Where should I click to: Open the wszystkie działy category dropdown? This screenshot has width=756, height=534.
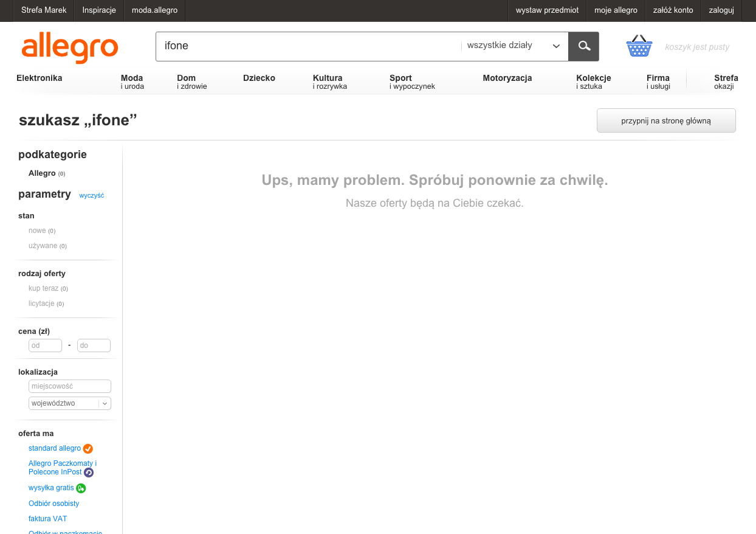click(514, 46)
